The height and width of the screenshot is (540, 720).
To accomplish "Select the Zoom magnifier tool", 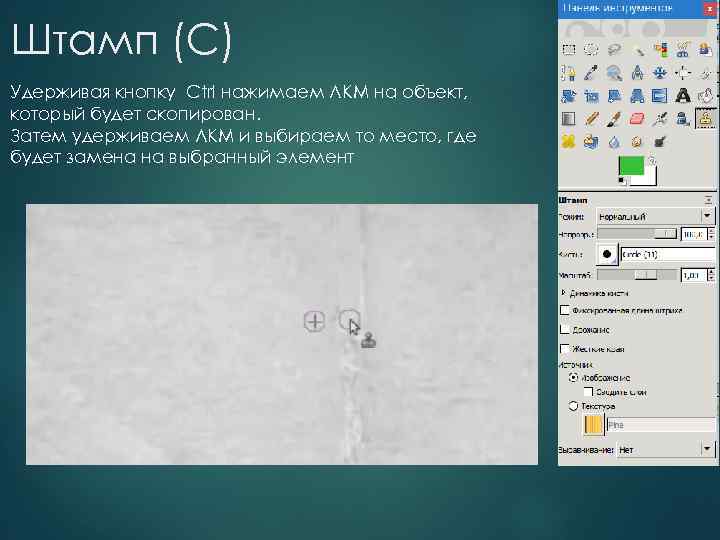I will 614,73.
